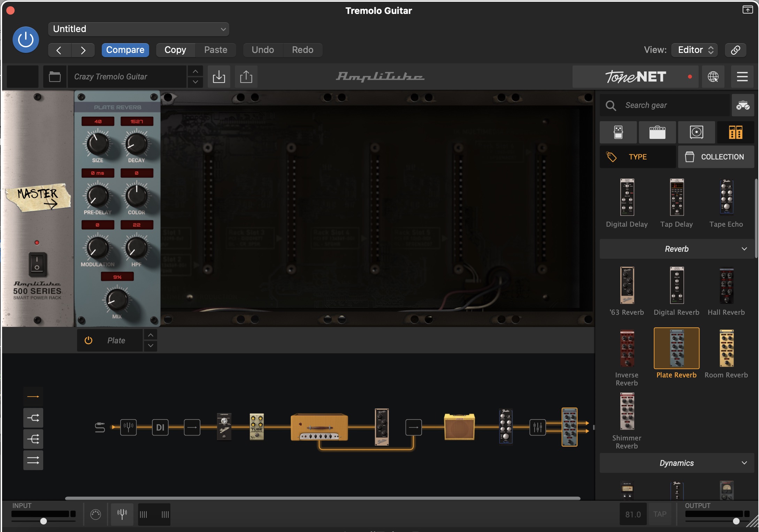
Task: Toggle owned gear filter icon
Action: click(x=743, y=105)
